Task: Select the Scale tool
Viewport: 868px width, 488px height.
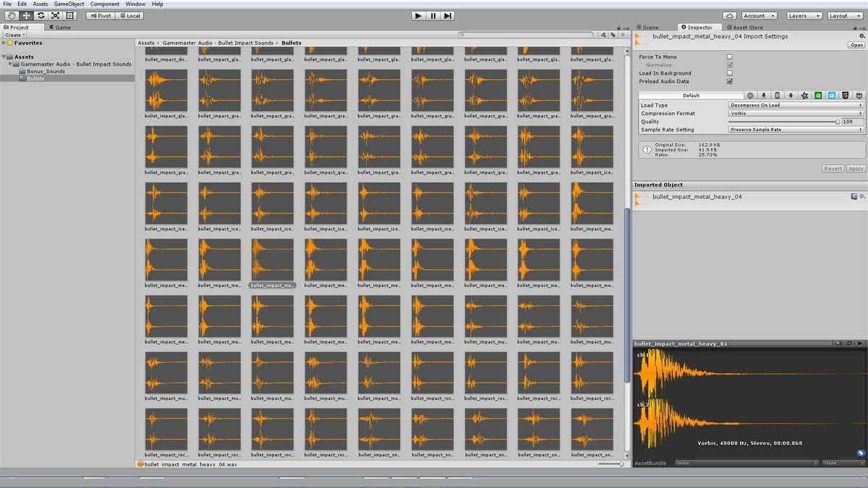Action: (x=55, y=15)
